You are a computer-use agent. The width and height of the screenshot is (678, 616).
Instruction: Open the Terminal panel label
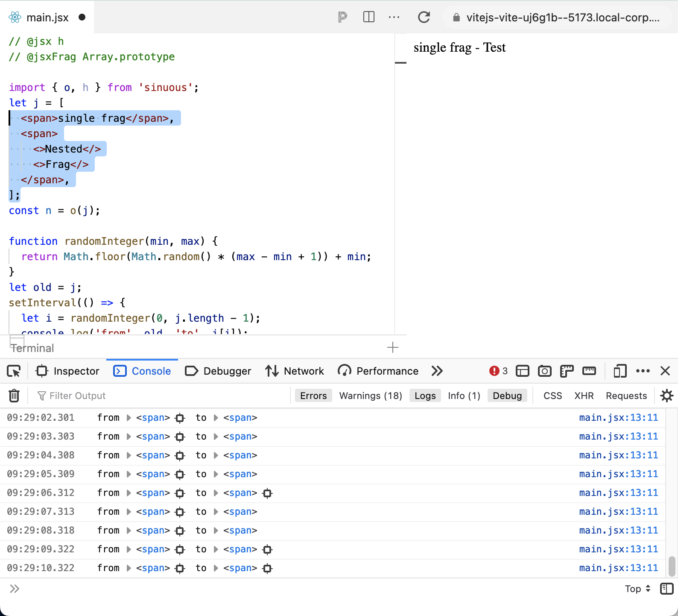click(x=32, y=348)
